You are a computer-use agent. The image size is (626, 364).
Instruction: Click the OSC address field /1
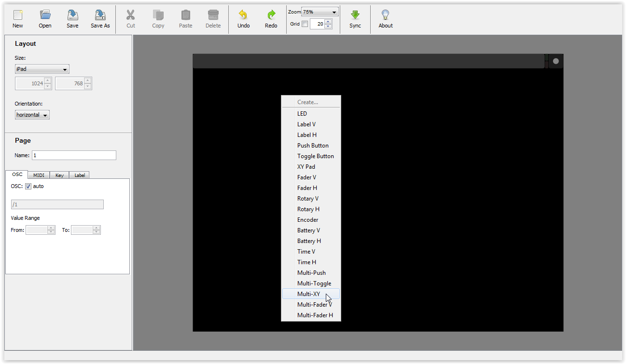click(57, 204)
